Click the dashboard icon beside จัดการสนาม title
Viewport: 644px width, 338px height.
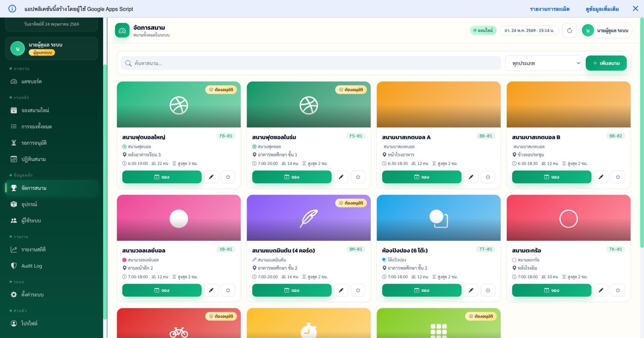pyautogui.click(x=122, y=31)
